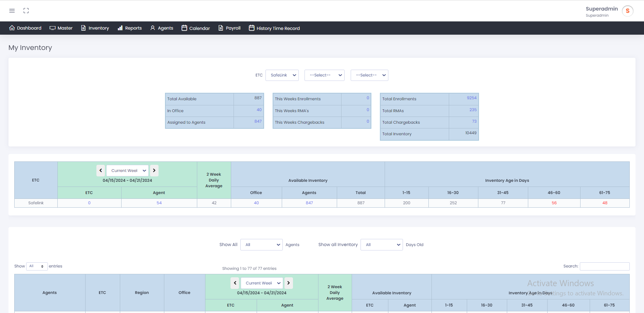Enter fullscreen mode via expand icon

coord(26,11)
